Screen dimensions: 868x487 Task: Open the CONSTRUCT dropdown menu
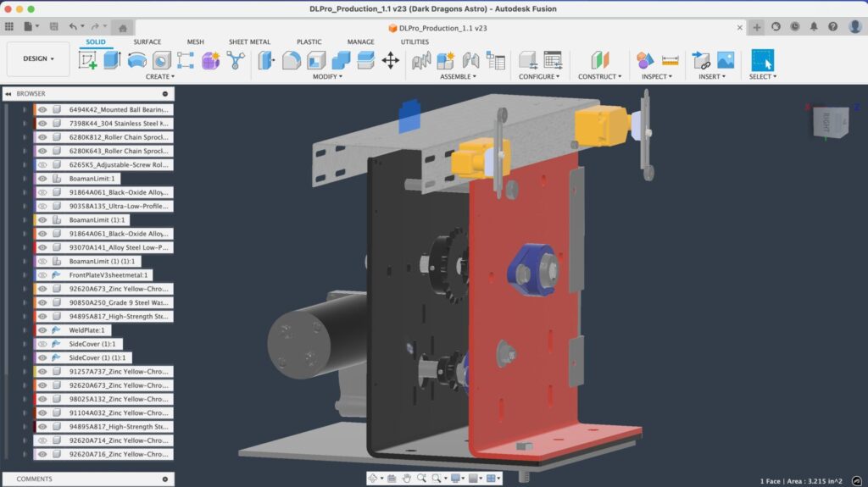(599, 76)
